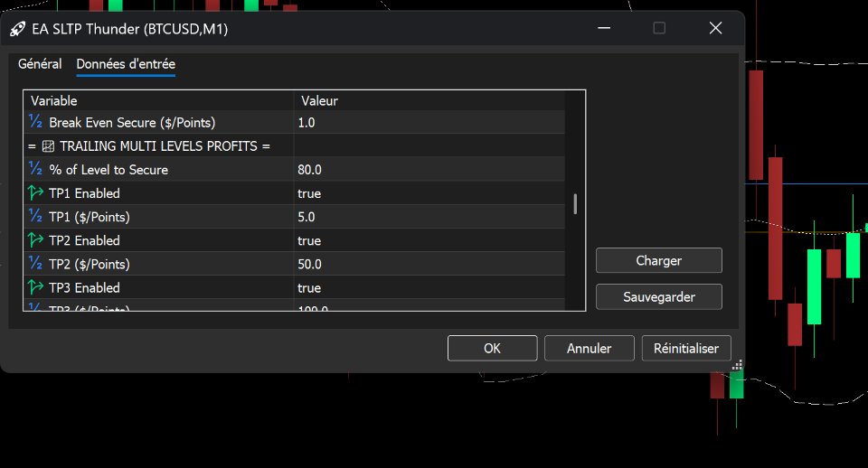Image resolution: width=868 pixels, height=468 pixels.
Task: Select the TP3 Enabled label
Action: click(84, 287)
